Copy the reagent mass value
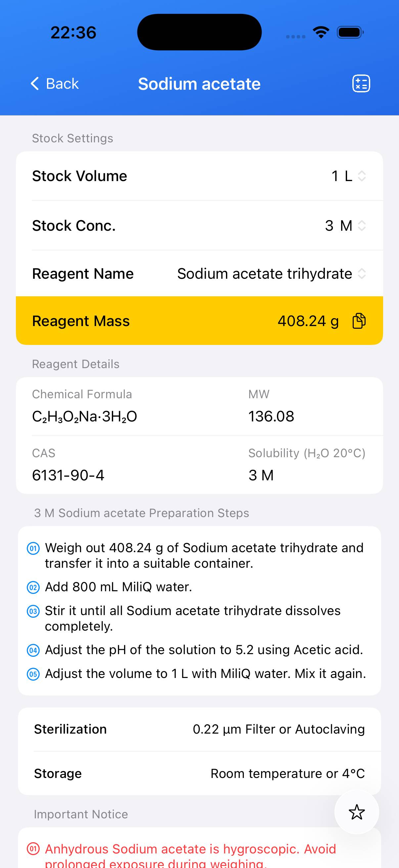The height and width of the screenshot is (868, 399). click(x=359, y=321)
